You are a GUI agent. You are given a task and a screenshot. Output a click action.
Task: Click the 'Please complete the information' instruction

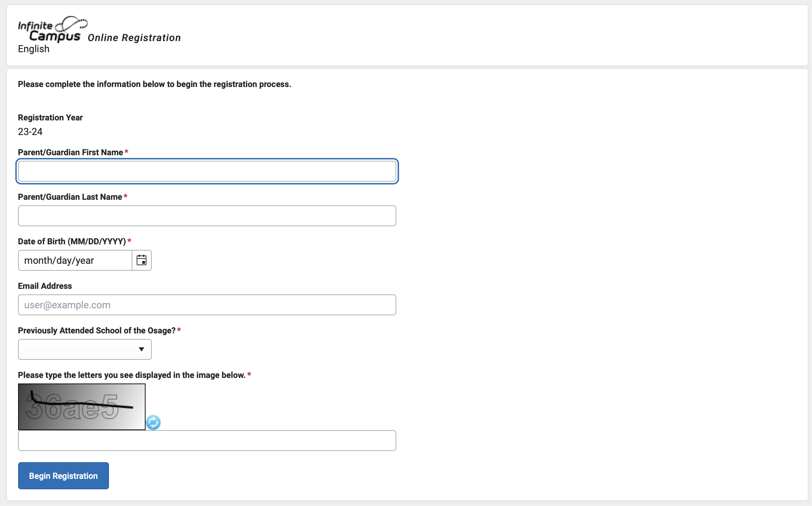(x=155, y=84)
